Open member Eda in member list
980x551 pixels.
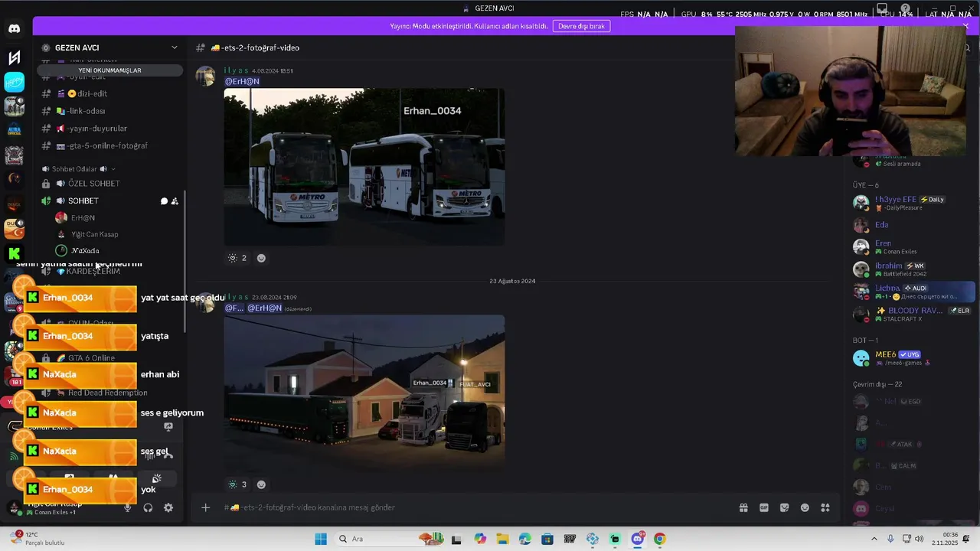click(x=913, y=225)
